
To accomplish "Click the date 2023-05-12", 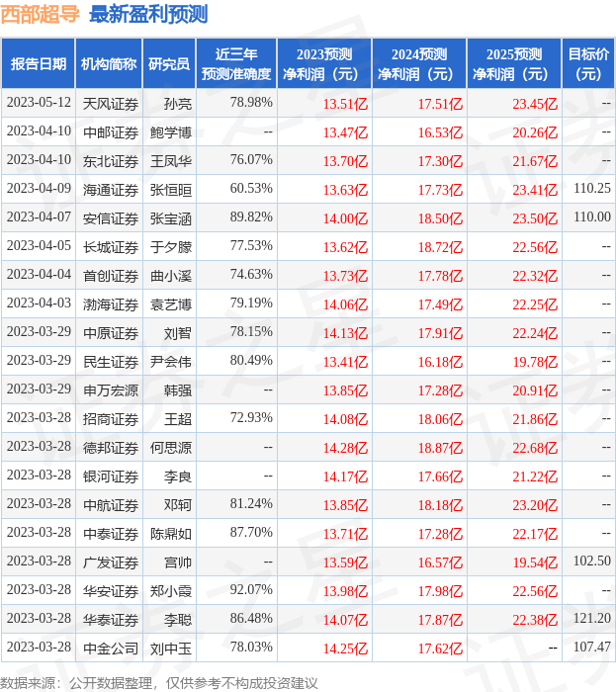I will tap(39, 103).
